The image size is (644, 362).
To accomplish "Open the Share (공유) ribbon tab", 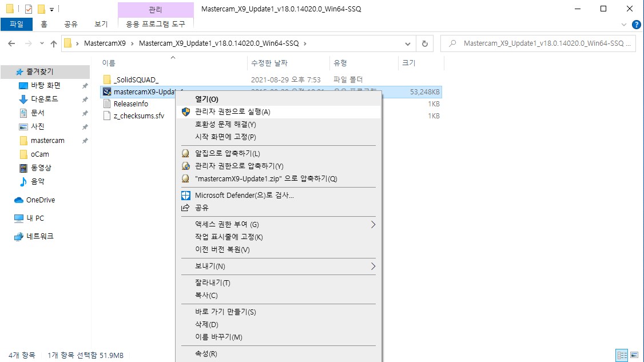I will tap(71, 24).
